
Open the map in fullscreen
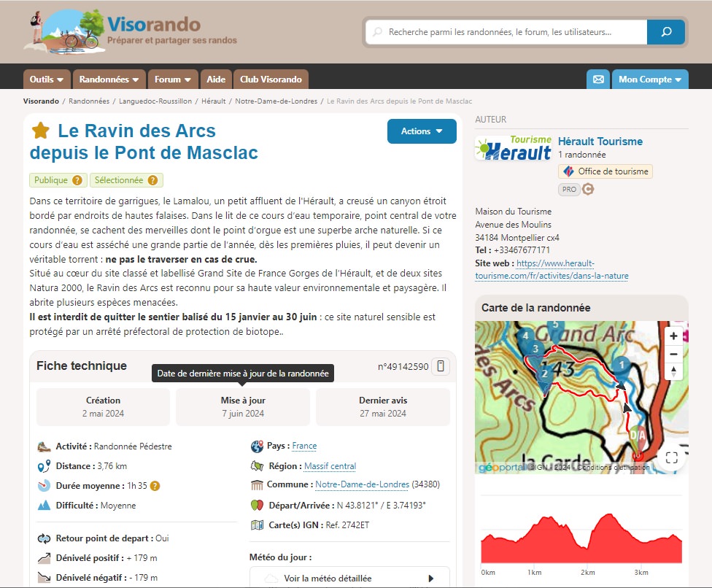pyautogui.click(x=672, y=457)
